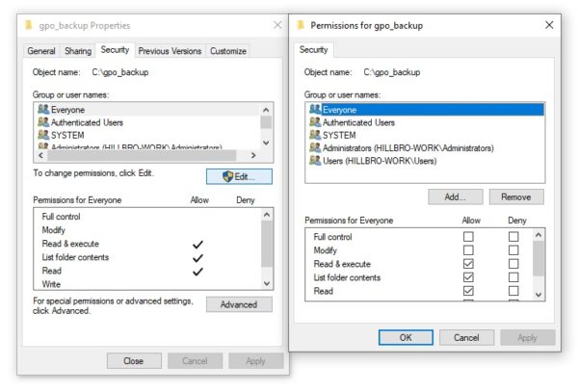Uncheck Allow for Read & execute

(468, 263)
